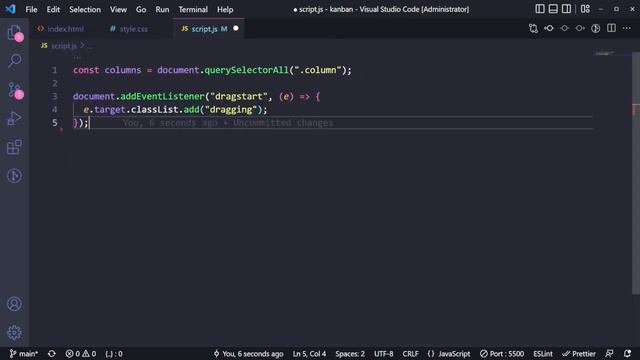Open the Edit menu
This screenshot has width=640, height=360.
point(53,9)
